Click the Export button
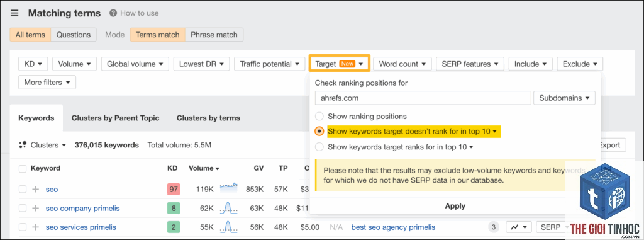The height and width of the screenshot is (240, 644). (610, 145)
